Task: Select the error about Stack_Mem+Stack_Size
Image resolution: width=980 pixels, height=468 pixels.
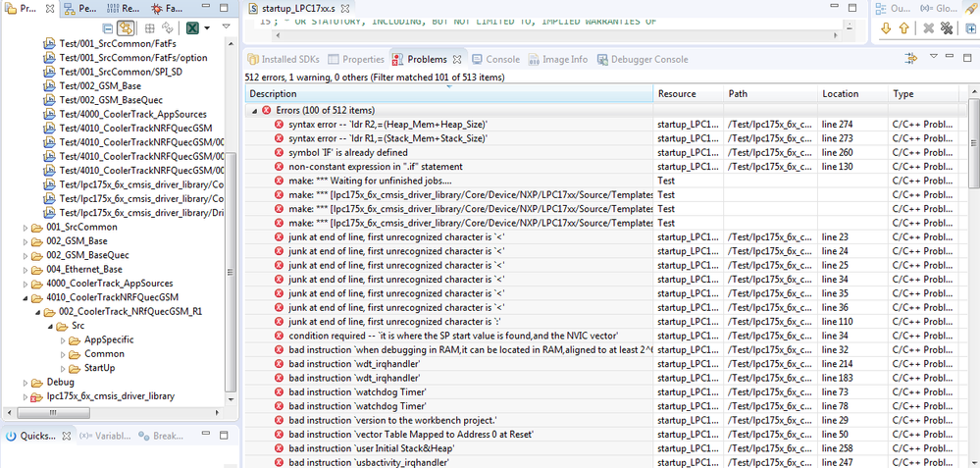Action: 605,138
